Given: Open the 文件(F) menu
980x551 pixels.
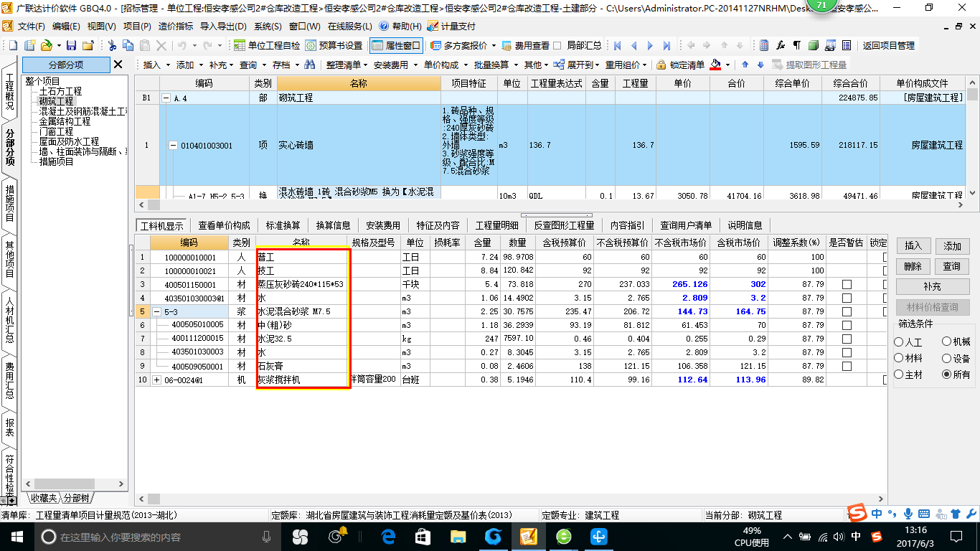Looking at the screenshot, I should tap(32, 27).
